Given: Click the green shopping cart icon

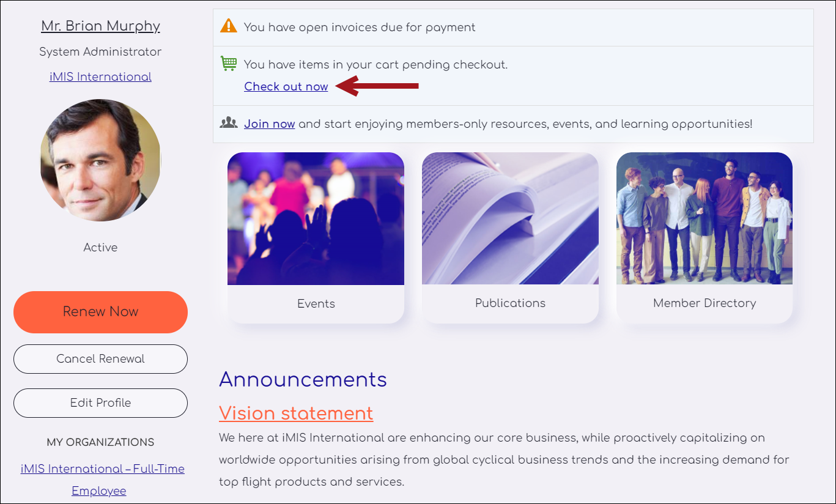Looking at the screenshot, I should tap(229, 63).
